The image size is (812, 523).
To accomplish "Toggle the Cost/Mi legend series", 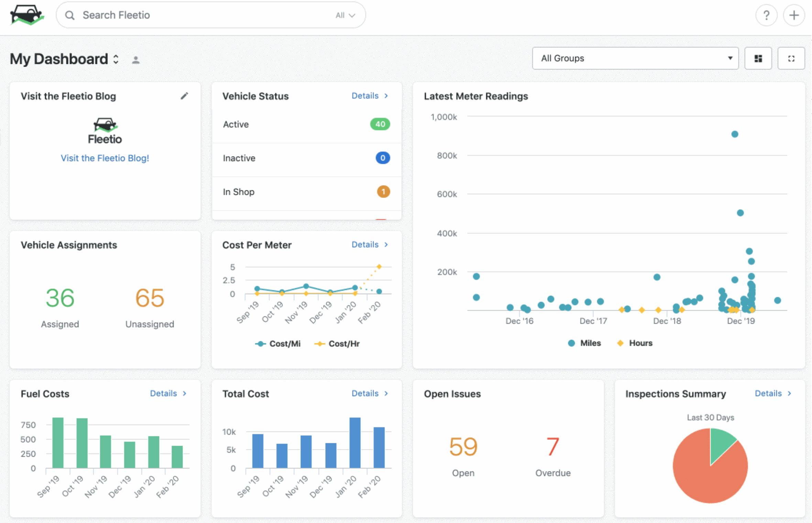I will pyautogui.click(x=278, y=344).
